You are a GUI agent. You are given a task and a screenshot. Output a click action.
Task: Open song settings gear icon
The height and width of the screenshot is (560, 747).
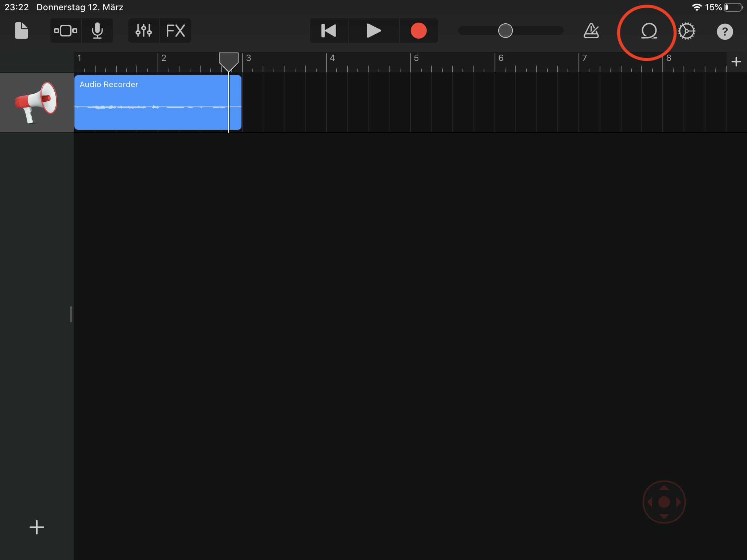686,32
